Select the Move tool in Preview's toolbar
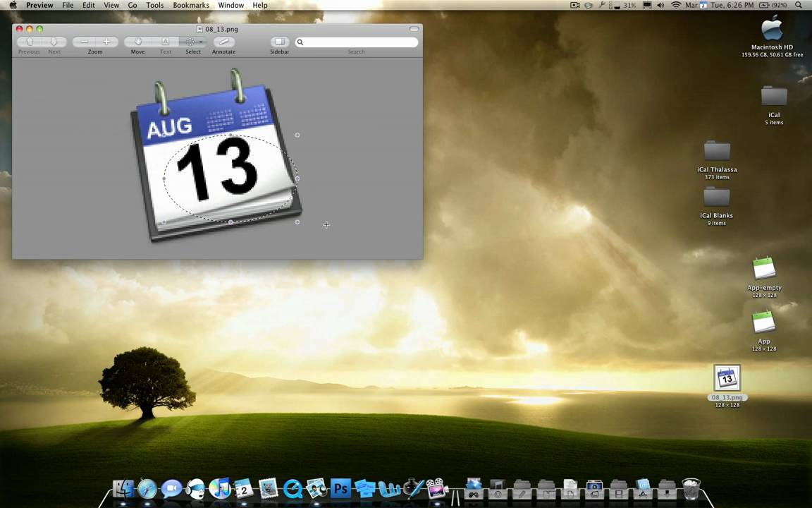This screenshot has width=812, height=508. click(137, 42)
